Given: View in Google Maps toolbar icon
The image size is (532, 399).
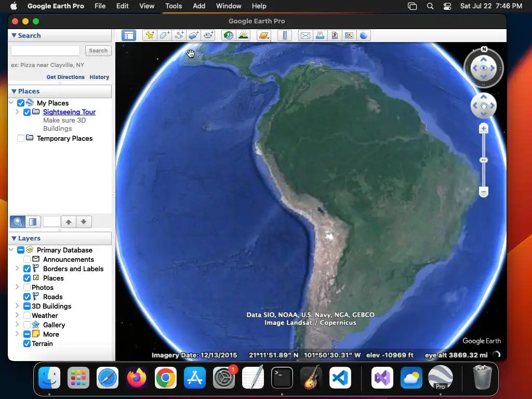Looking at the screenshot, I should click(349, 35).
